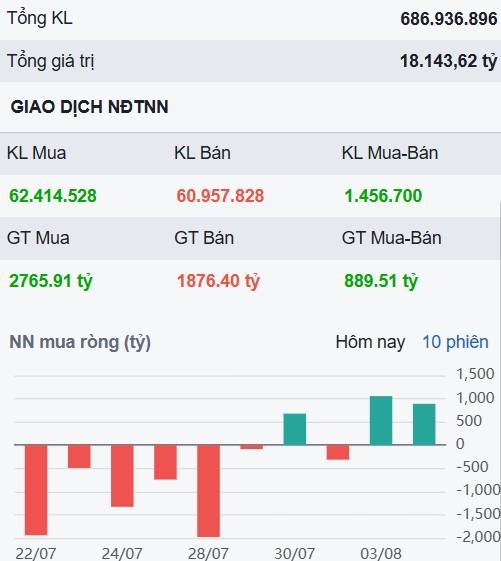Click the buy volume 62.414.528

tap(53, 196)
